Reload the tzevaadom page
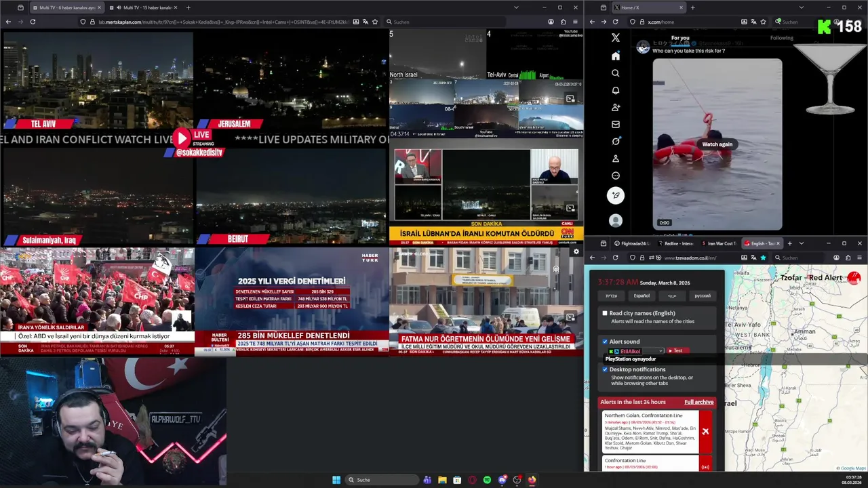The image size is (868, 488). pyautogui.click(x=616, y=258)
